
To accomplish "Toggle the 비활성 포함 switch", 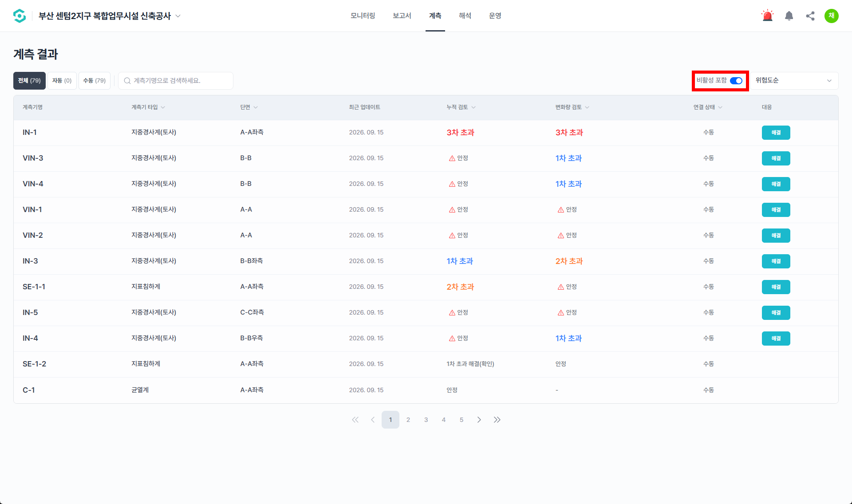I will coord(736,81).
